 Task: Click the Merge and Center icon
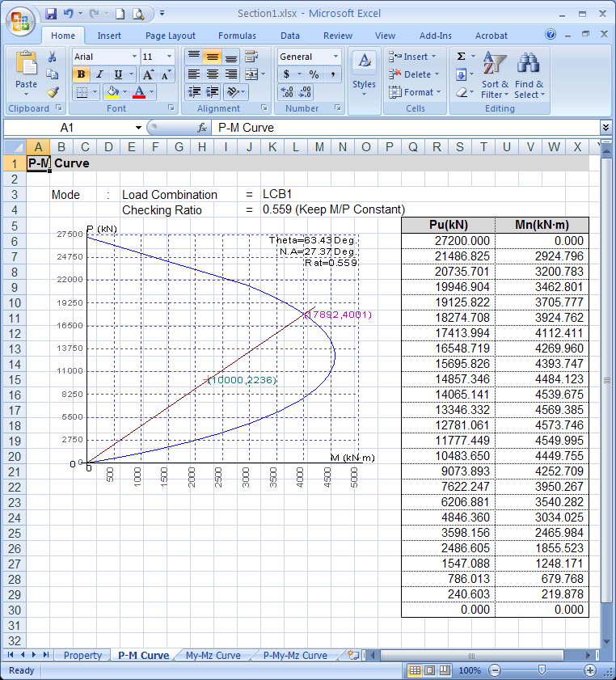coord(251,74)
